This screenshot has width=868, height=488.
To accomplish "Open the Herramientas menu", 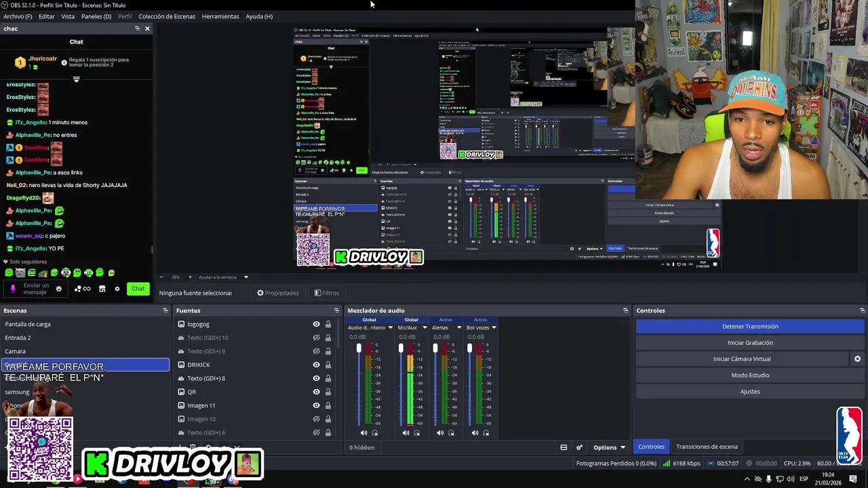I will 220,16.
